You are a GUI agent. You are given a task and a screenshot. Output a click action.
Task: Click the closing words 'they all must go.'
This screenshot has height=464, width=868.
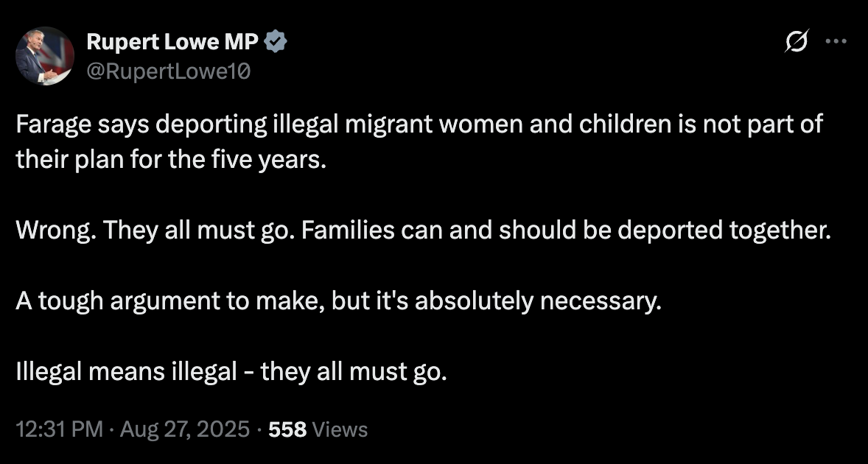click(354, 372)
